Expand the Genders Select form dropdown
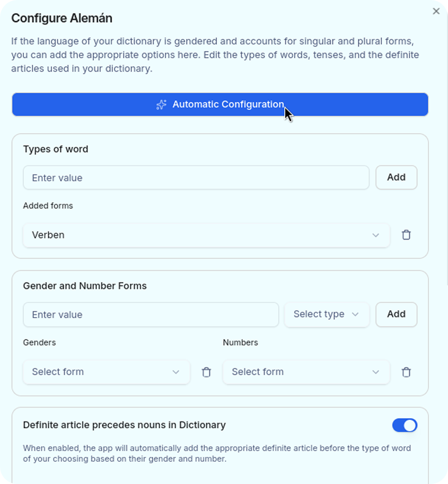 (106, 372)
